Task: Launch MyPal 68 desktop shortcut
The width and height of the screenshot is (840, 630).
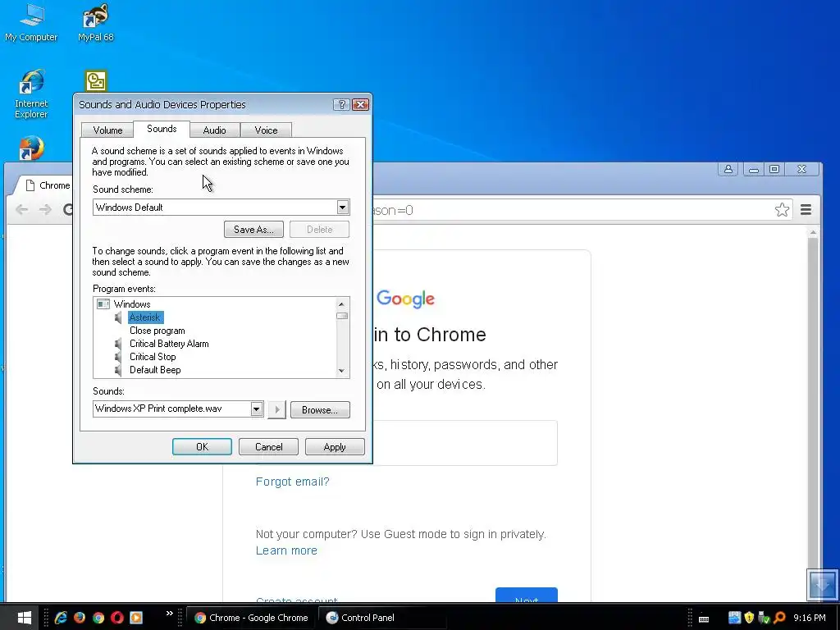Action: 95,22
